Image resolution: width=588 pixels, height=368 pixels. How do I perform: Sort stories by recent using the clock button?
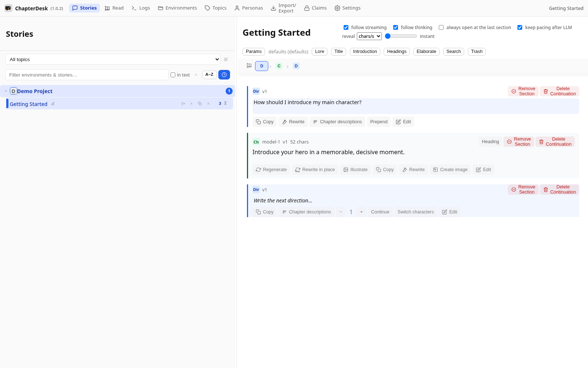coord(224,75)
